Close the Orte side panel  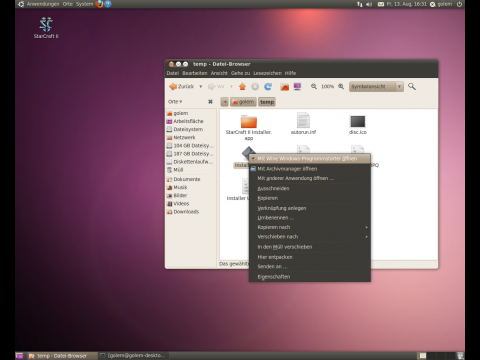tap(210, 102)
